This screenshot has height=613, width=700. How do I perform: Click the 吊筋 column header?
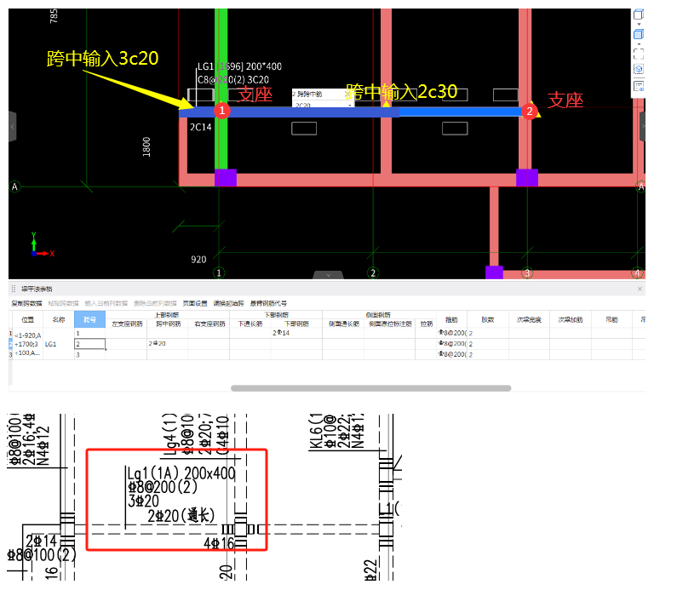coord(611,319)
